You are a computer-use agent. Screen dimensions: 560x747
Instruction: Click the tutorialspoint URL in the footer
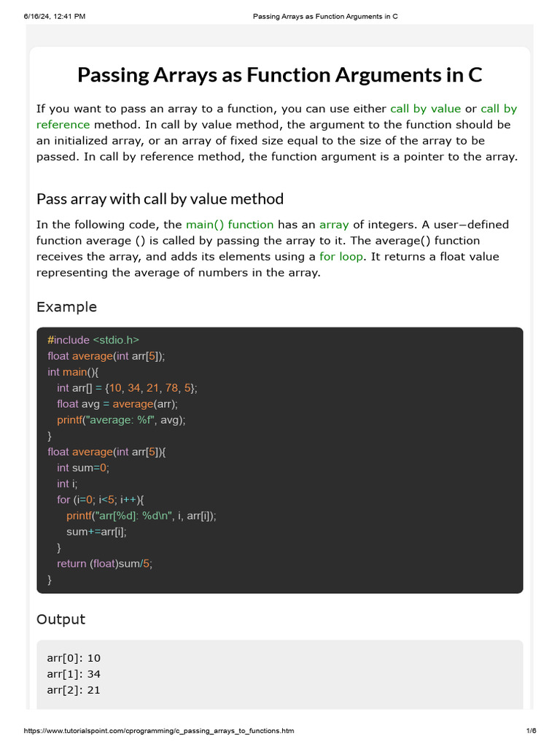[x=159, y=731]
